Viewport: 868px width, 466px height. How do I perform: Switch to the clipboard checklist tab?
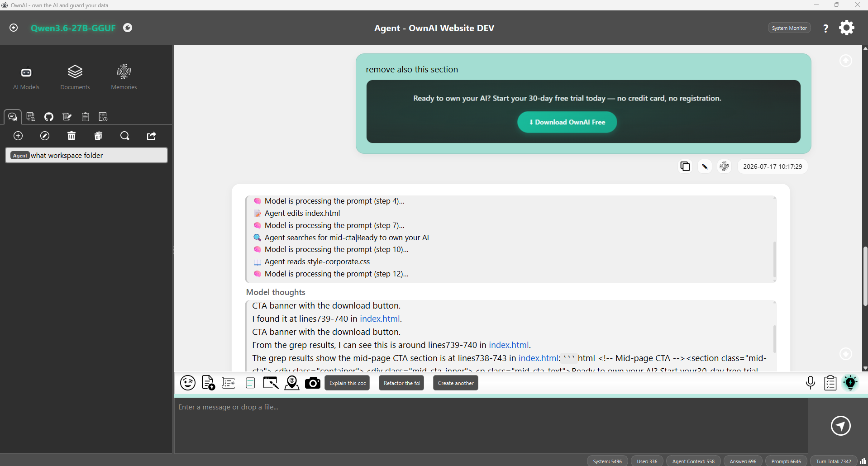(85, 117)
